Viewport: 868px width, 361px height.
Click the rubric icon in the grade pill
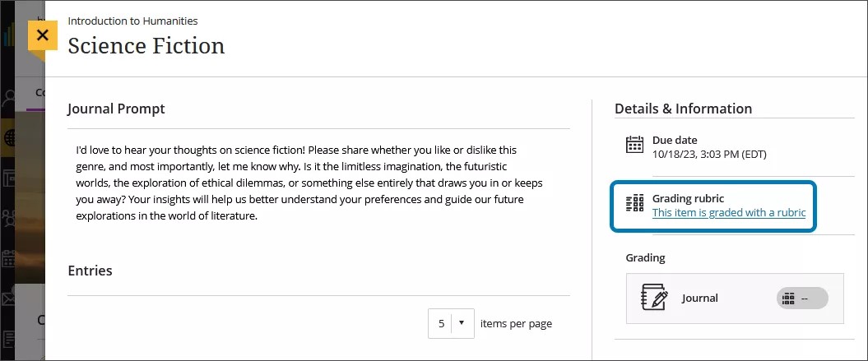(788, 299)
